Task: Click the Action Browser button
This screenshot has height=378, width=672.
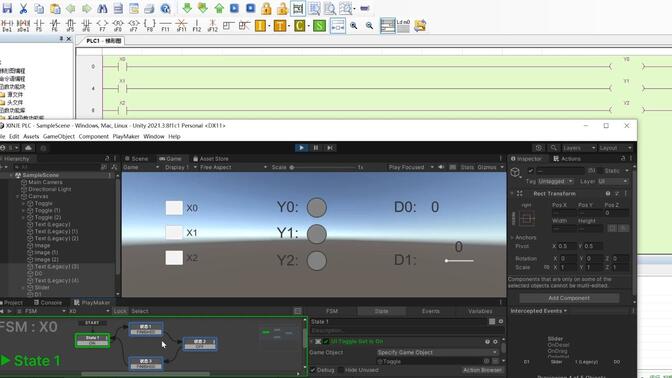Action: [482, 370]
